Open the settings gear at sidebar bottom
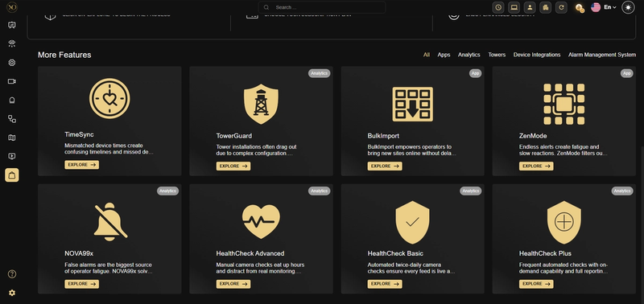The width and height of the screenshot is (644, 304). pyautogui.click(x=12, y=293)
